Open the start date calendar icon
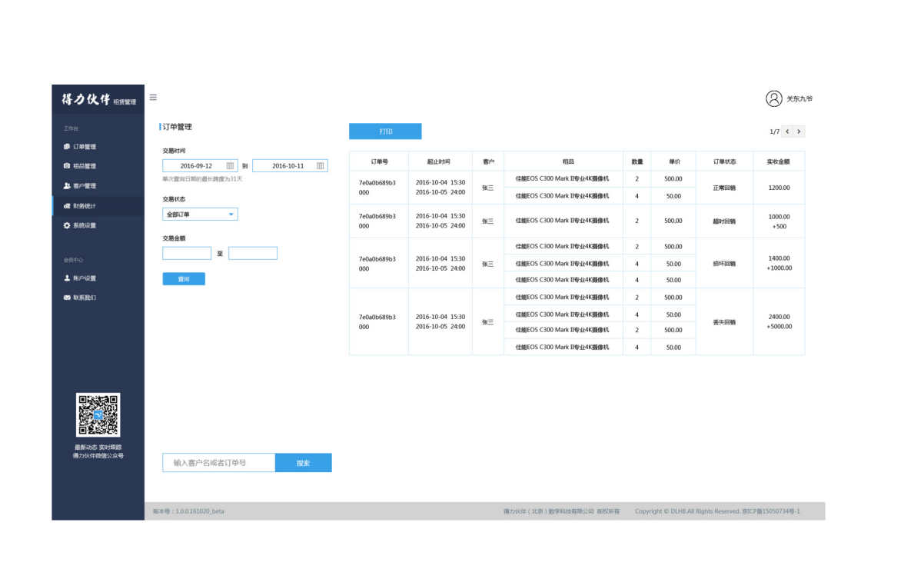The image size is (924, 569). pyautogui.click(x=230, y=165)
